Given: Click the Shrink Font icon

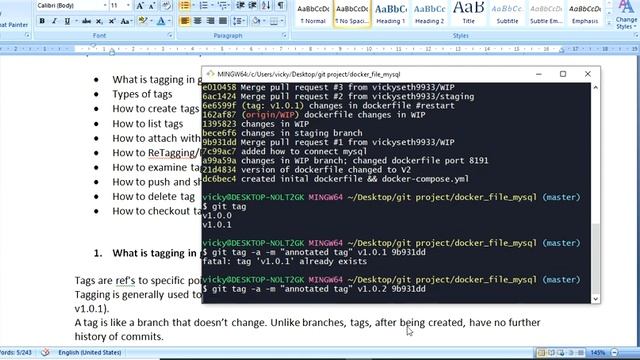Looking at the screenshot, I should coord(152,6).
